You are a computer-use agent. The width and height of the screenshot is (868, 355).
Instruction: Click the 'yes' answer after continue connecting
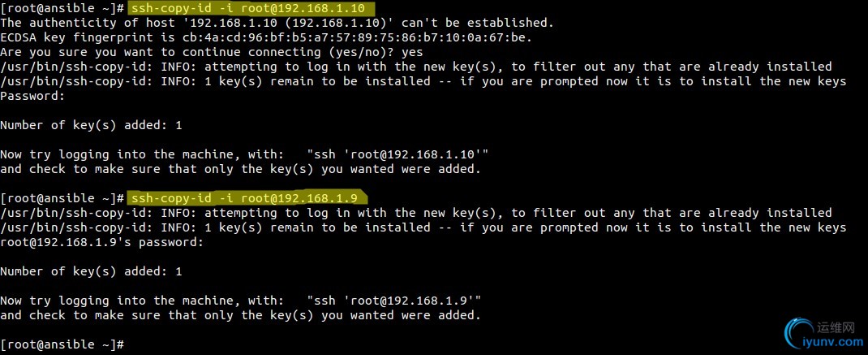(412, 52)
